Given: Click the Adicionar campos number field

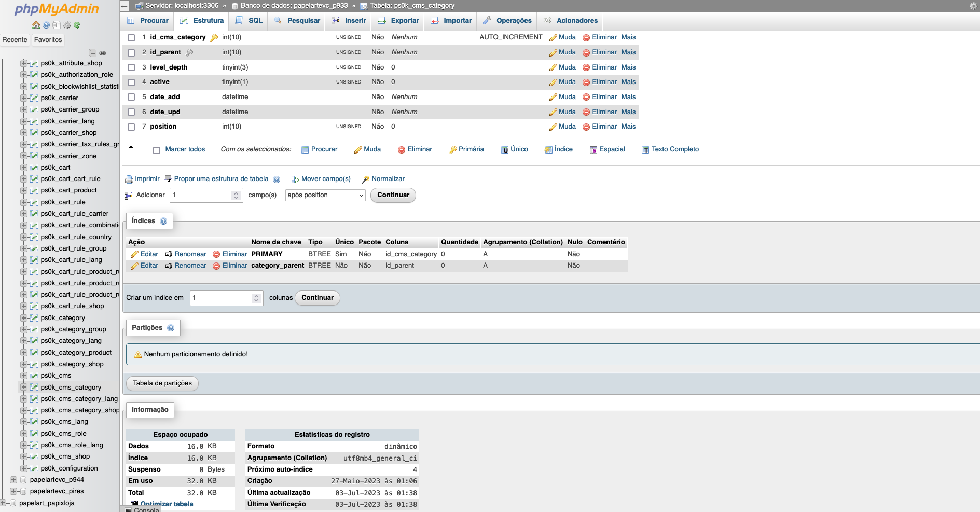Looking at the screenshot, I should point(206,195).
